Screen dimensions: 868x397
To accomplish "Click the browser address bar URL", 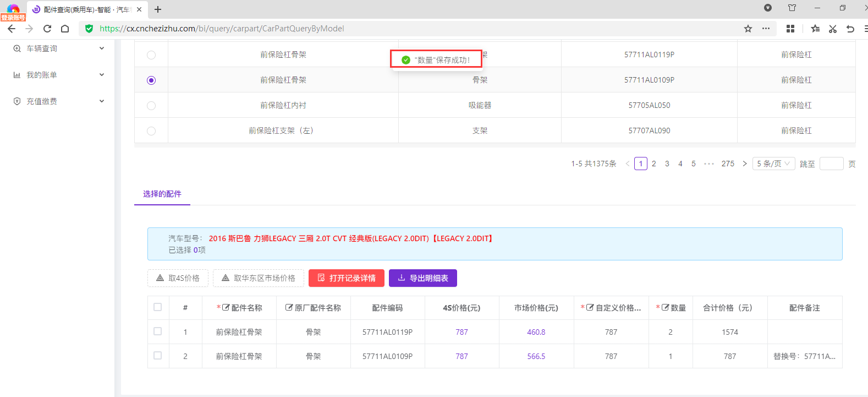I will pyautogui.click(x=222, y=29).
